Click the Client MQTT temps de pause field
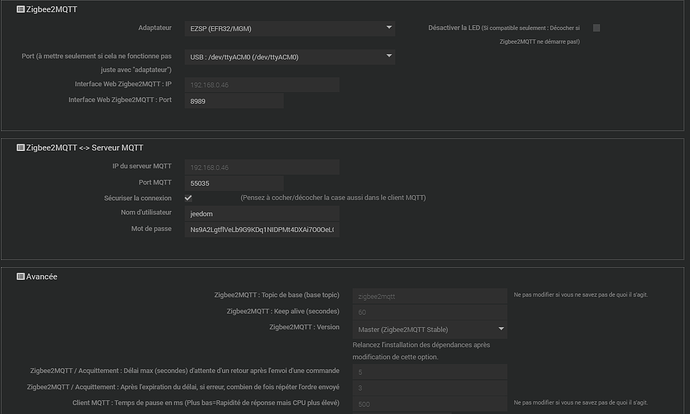Image resolution: width=690 pixels, height=414 pixels. coord(429,404)
